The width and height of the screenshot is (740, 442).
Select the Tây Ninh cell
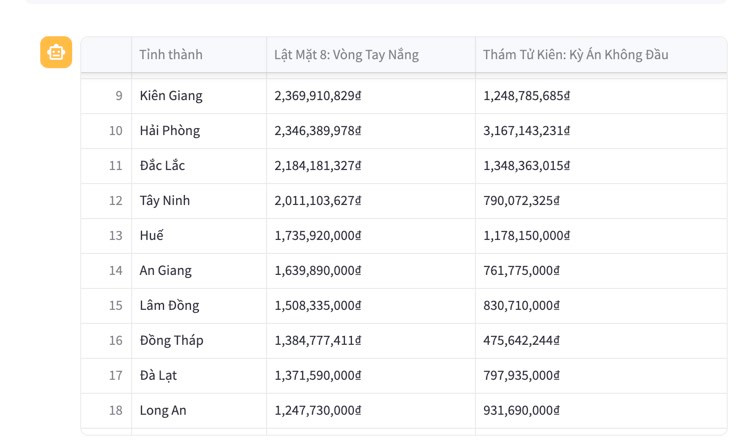tap(199, 200)
